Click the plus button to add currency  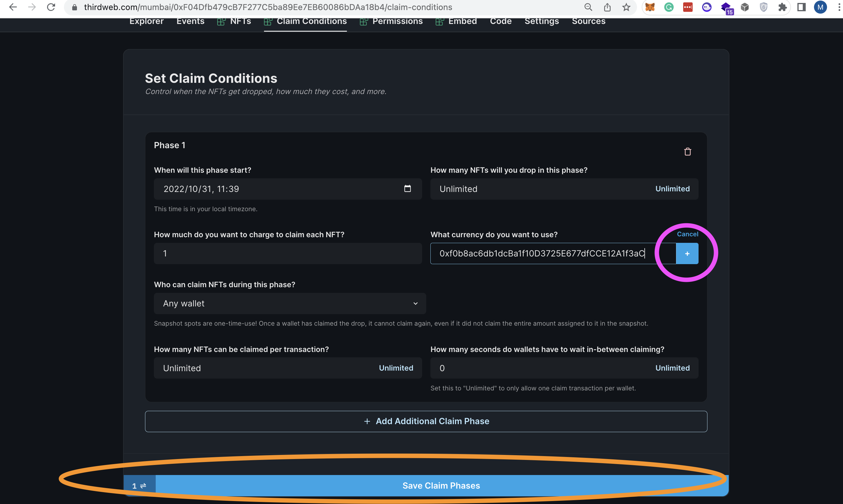(687, 253)
